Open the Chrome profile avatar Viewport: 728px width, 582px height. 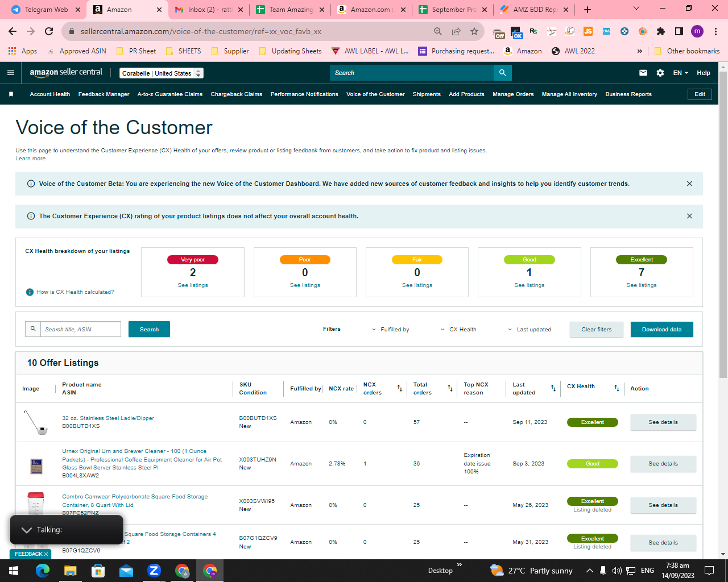click(x=697, y=31)
